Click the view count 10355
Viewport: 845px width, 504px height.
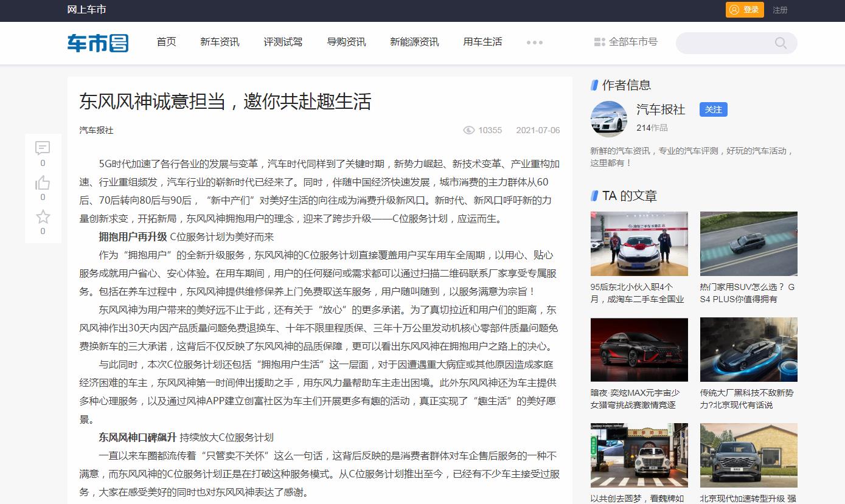pyautogui.click(x=490, y=130)
